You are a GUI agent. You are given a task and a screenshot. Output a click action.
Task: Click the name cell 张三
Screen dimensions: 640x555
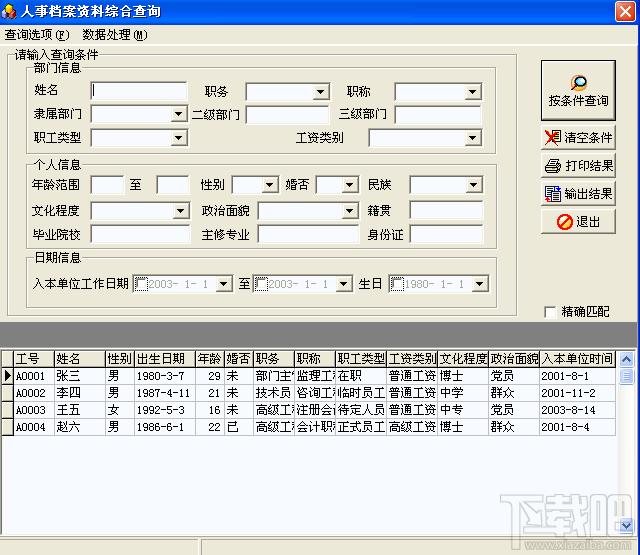pos(80,376)
